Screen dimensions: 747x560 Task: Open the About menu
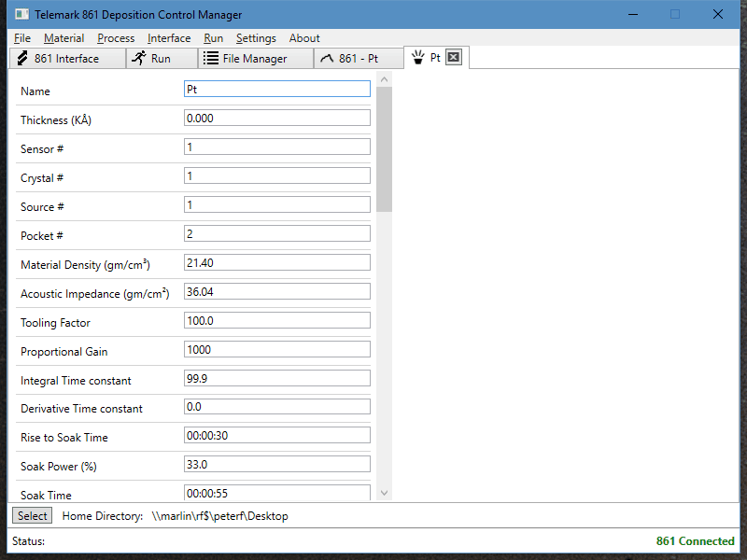pyautogui.click(x=304, y=38)
